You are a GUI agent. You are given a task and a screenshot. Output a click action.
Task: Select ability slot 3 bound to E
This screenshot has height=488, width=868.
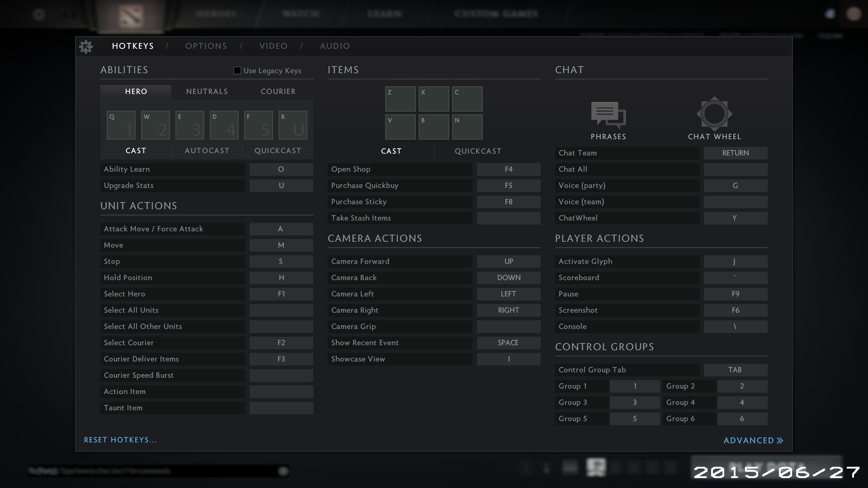click(x=190, y=125)
